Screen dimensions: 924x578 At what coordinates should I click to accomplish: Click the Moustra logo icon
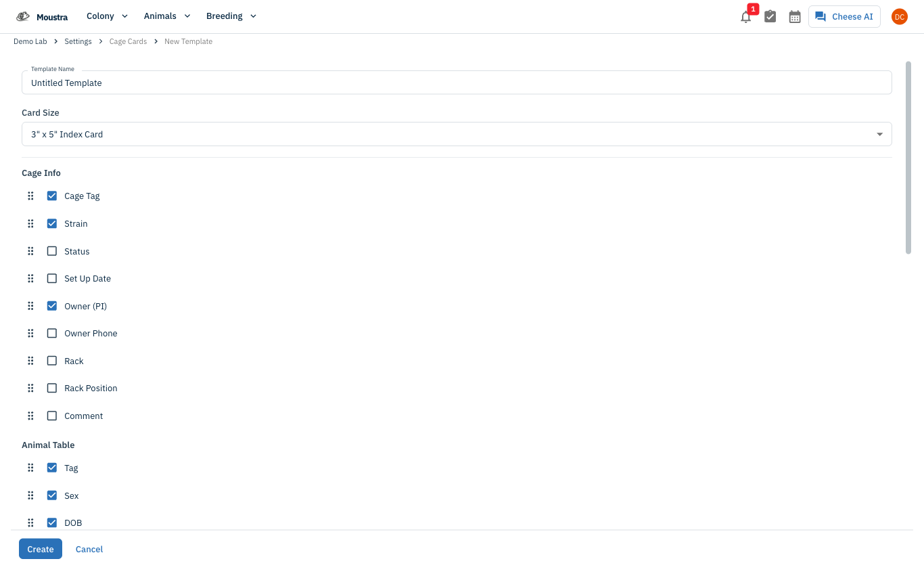pos(23,16)
